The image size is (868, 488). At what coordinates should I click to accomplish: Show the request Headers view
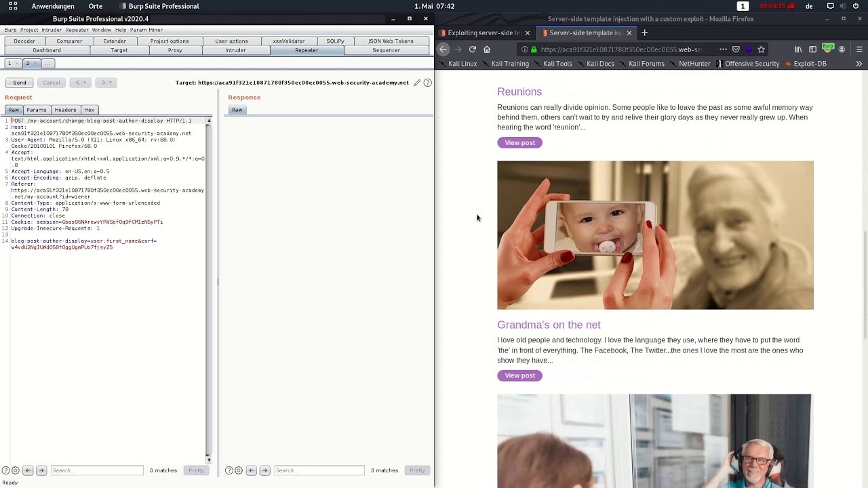[x=65, y=110]
